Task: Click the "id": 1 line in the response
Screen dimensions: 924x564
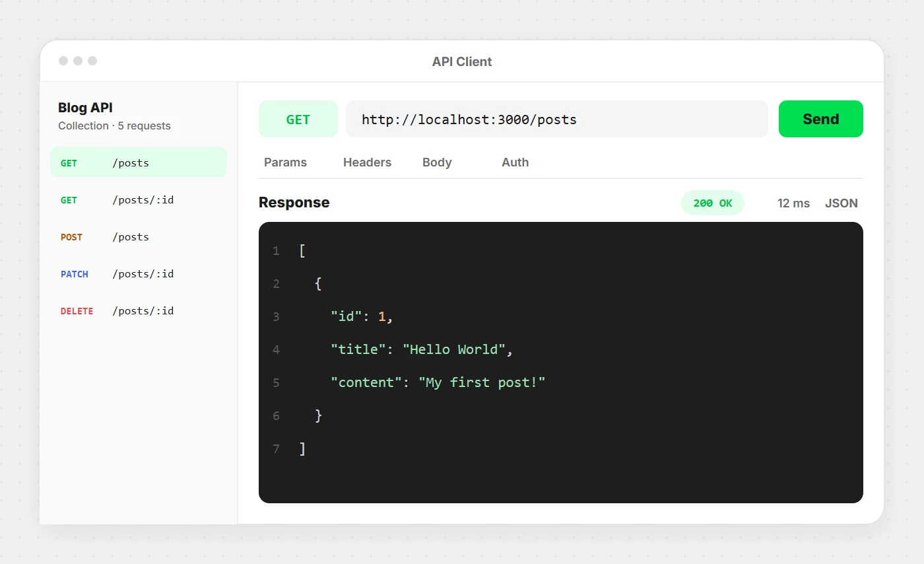Action: [362, 316]
